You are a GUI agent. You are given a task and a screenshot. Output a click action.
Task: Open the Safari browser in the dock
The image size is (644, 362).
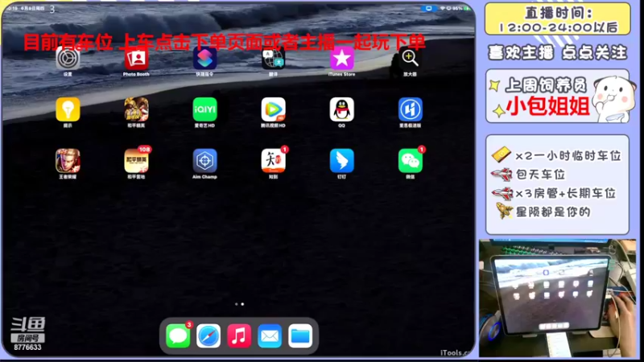pyautogui.click(x=208, y=335)
